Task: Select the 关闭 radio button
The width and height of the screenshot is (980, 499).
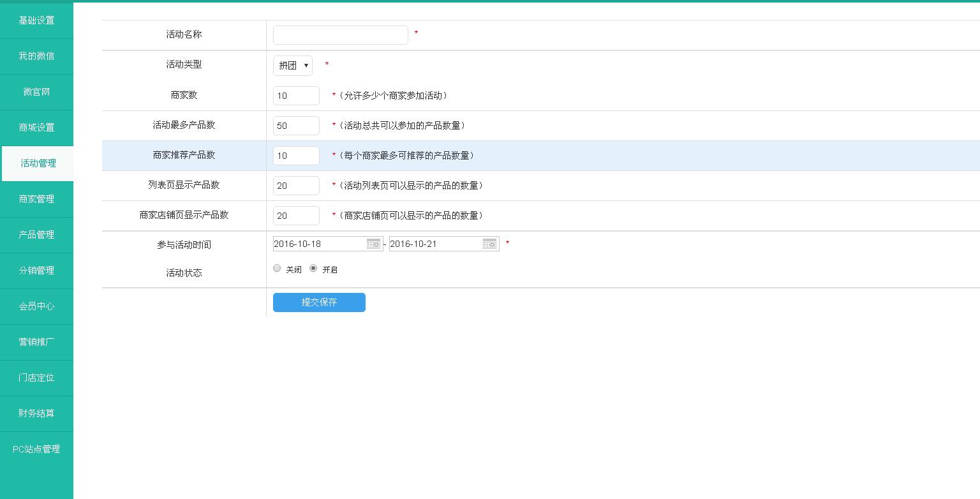Action: [277, 269]
